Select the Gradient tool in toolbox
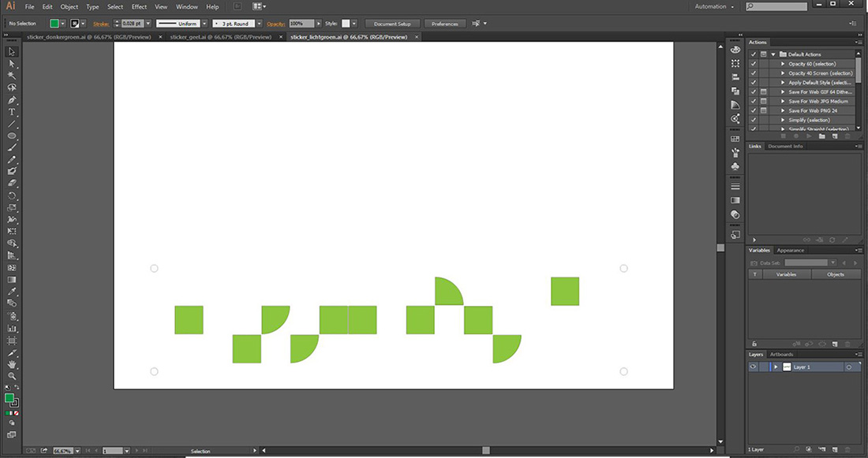Image resolution: width=868 pixels, height=458 pixels. click(x=12, y=280)
